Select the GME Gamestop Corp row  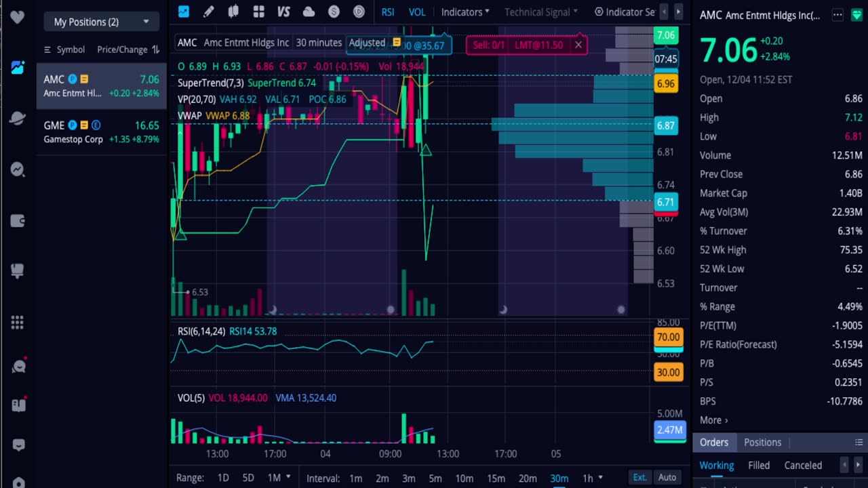tap(102, 132)
